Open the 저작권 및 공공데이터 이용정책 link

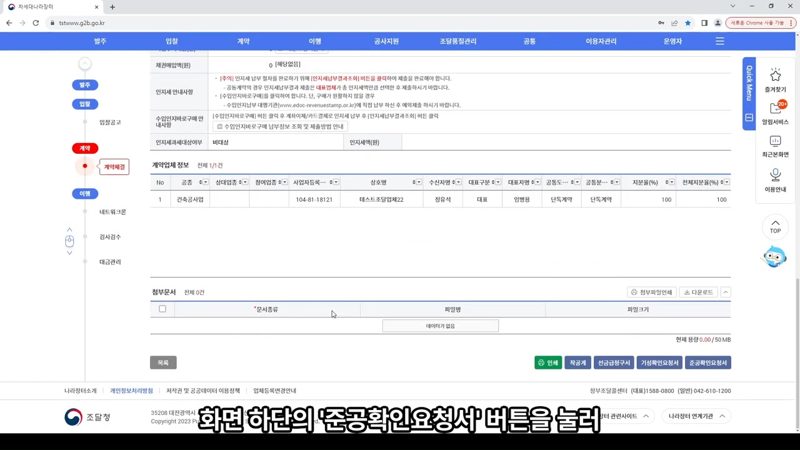click(203, 391)
